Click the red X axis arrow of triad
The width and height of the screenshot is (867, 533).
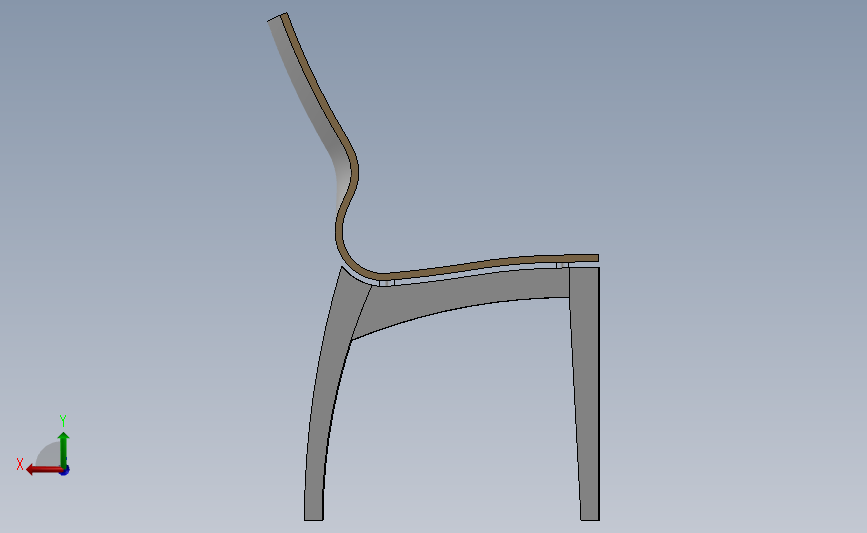pos(43,470)
